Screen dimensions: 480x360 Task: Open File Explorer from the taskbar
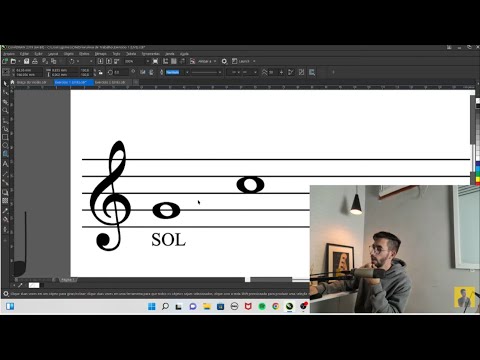coord(207,306)
